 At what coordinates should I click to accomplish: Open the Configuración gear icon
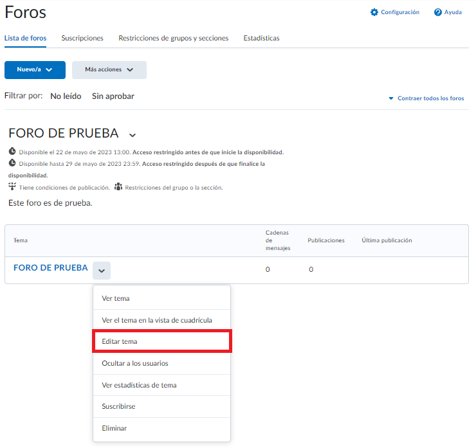374,12
